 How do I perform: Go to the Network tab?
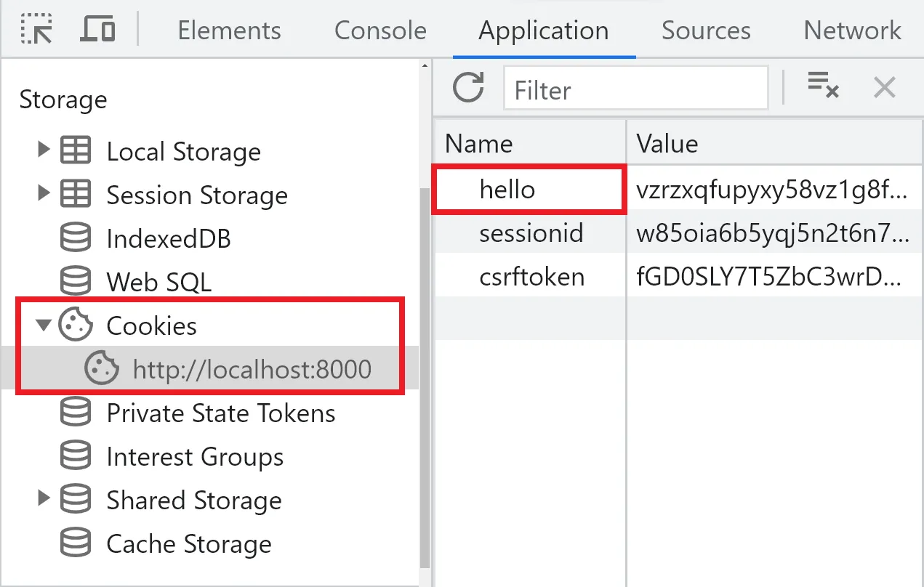pos(852,31)
